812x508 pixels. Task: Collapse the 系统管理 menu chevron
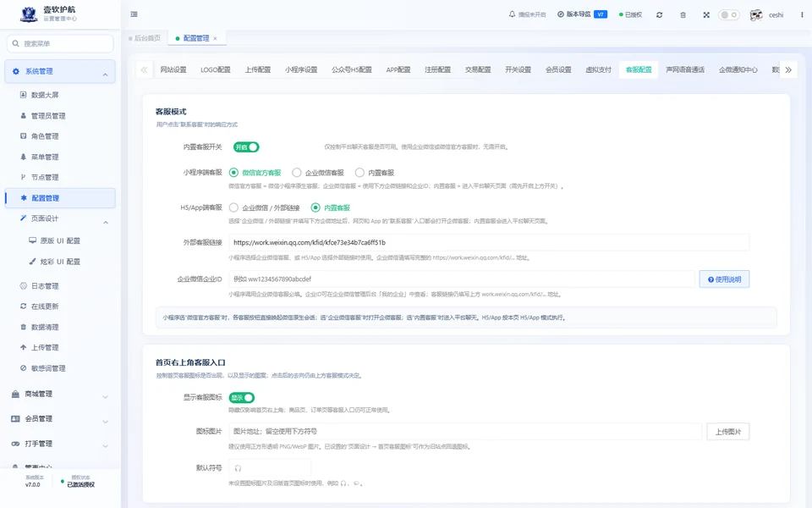[x=105, y=75]
